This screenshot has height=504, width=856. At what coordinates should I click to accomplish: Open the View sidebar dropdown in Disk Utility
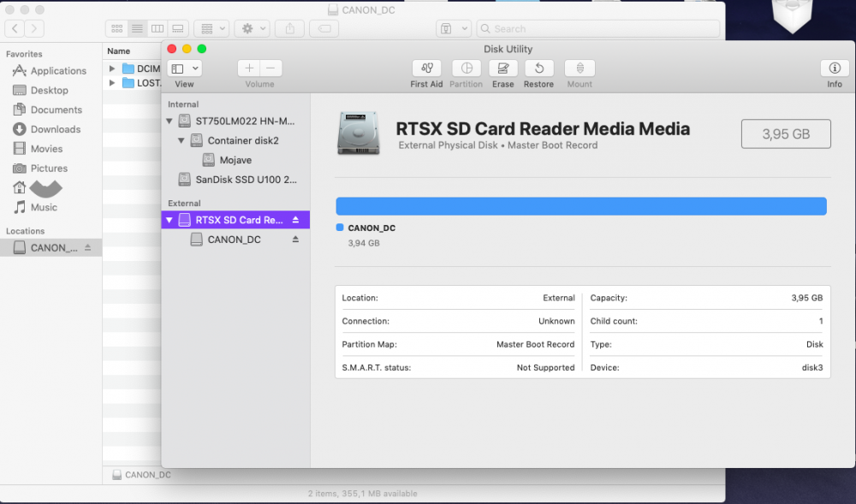tap(185, 68)
